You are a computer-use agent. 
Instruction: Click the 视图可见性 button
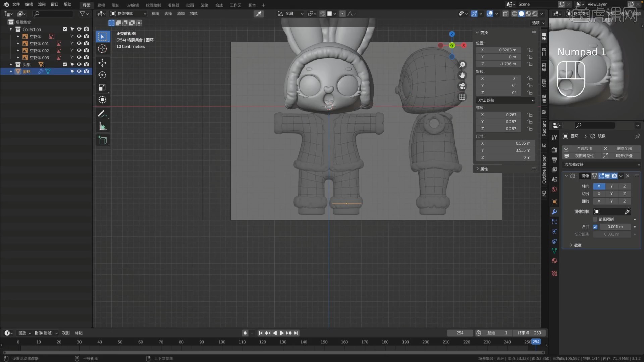pos(581,156)
